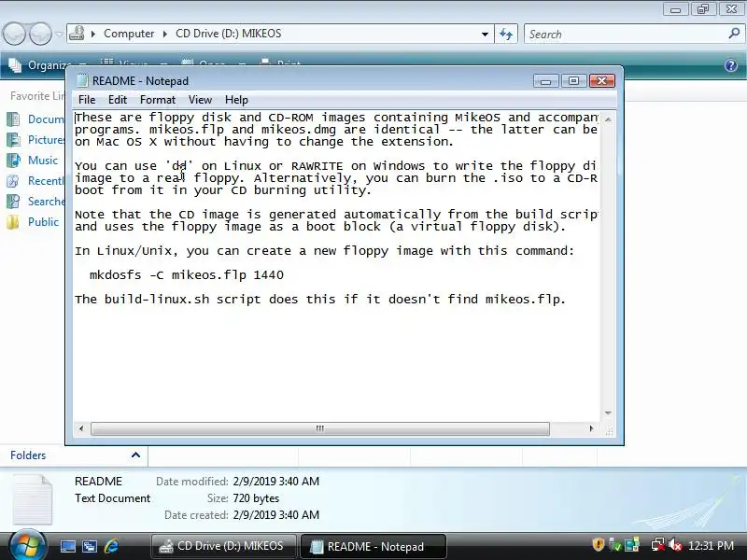747x560 pixels.
Task: Click the Back button in Explorer
Action: coord(14,34)
